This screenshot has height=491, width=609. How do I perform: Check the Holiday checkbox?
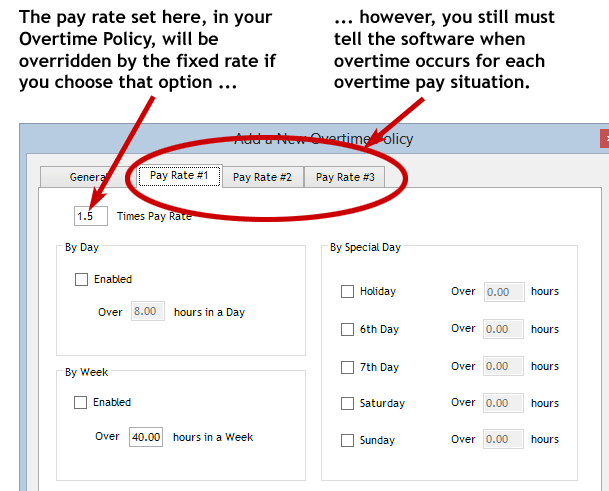click(x=347, y=292)
